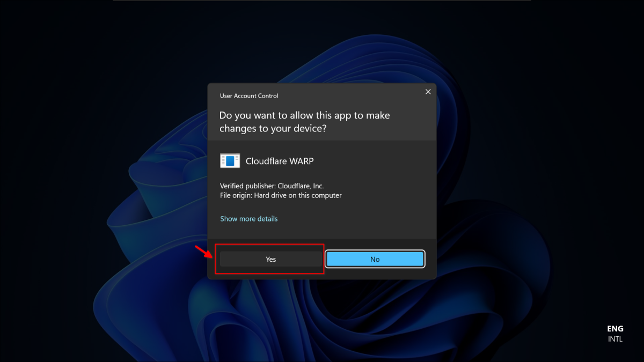
Task: Deny the request by clicking No
Action: [x=375, y=258]
